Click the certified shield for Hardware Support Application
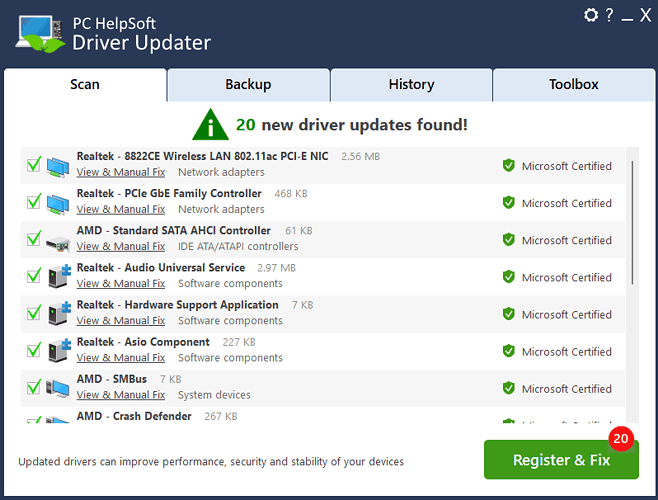658x500 pixels. point(509,314)
